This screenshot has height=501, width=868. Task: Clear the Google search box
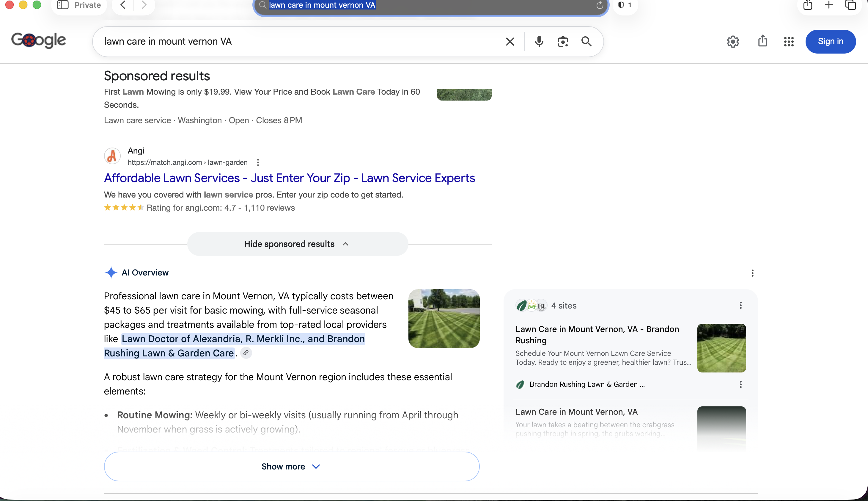[x=510, y=42]
